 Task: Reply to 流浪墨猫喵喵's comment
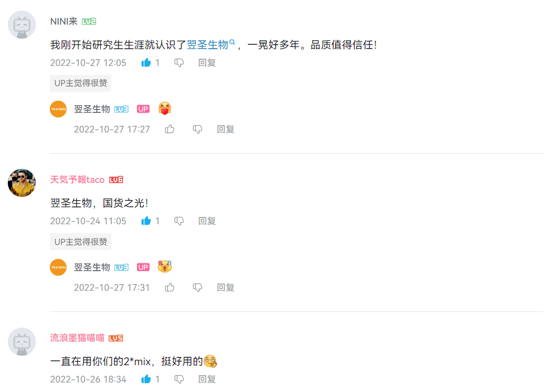pyautogui.click(x=207, y=379)
